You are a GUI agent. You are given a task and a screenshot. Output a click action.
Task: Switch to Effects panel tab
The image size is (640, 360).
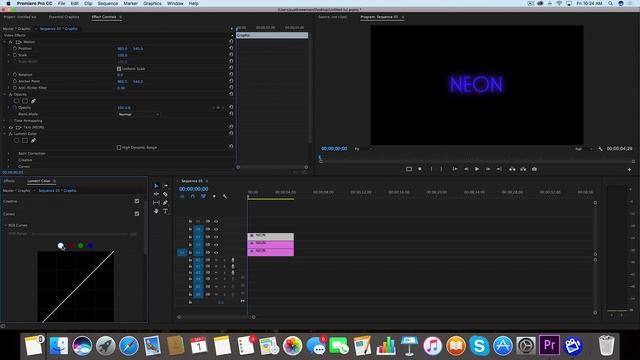9,181
